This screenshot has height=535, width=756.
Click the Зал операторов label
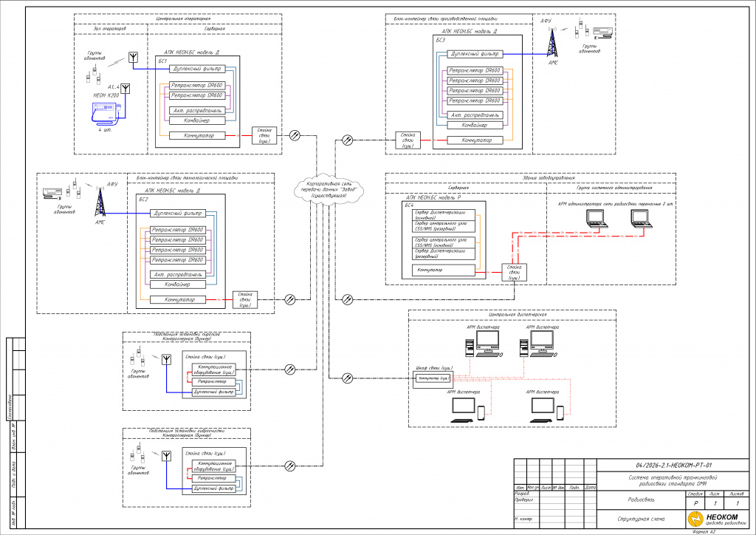110,29
